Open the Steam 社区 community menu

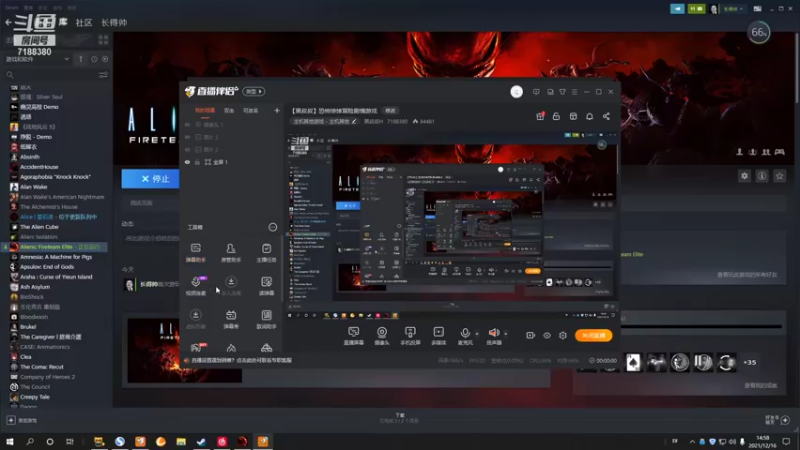point(84,22)
